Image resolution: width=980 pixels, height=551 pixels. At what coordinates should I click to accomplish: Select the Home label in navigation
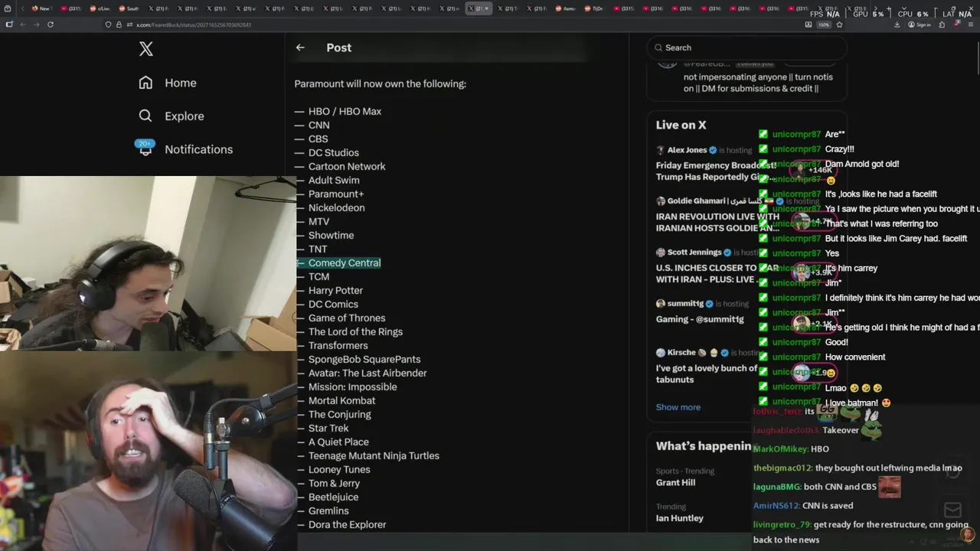click(x=181, y=83)
